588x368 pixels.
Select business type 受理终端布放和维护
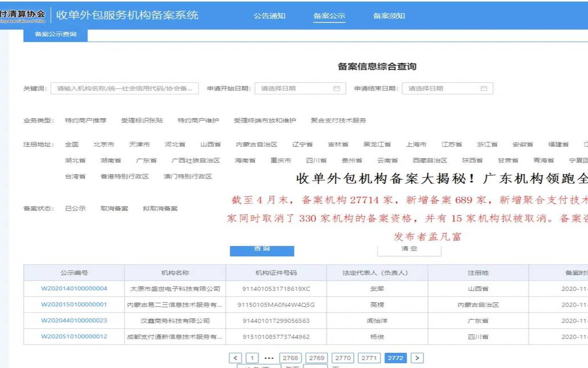265,121
